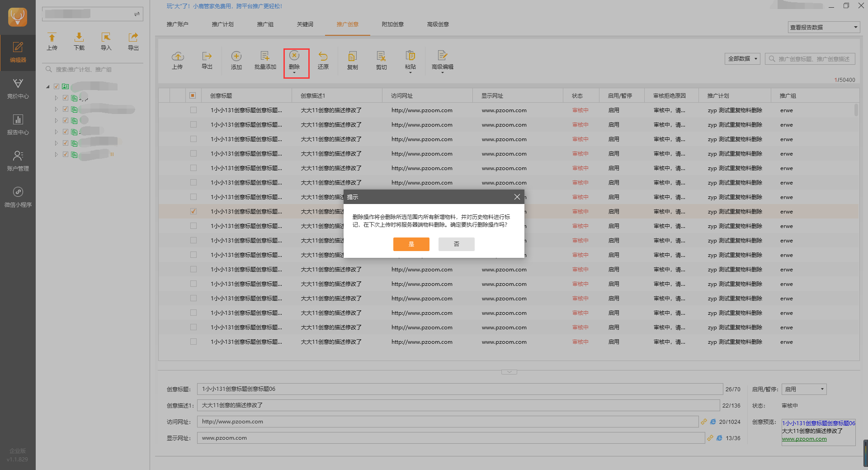868x470 pixels.
Task: Expand the third child plan tree node
Action: tap(57, 120)
